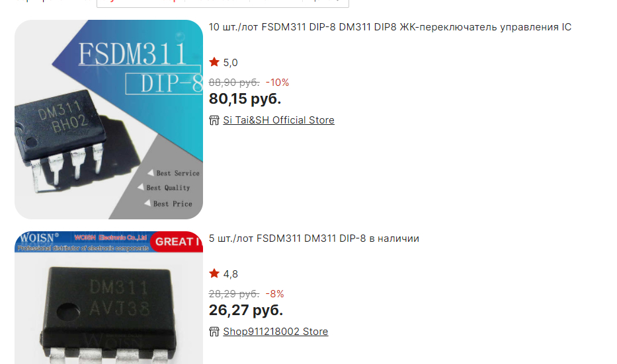
Task: Click the WOISN logo in second product banner
Action: coord(40,238)
